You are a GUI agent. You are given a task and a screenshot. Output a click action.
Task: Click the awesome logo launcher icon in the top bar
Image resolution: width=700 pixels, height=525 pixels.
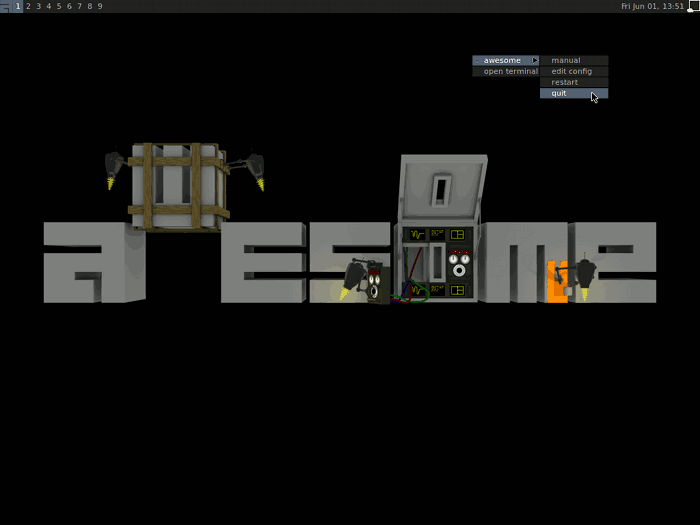click(6, 6)
